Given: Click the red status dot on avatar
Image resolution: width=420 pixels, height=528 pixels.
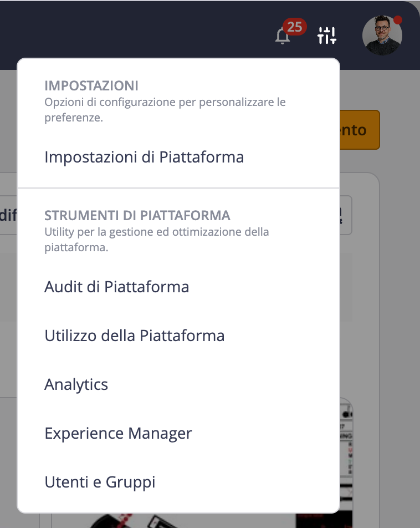Looking at the screenshot, I should click(x=398, y=20).
